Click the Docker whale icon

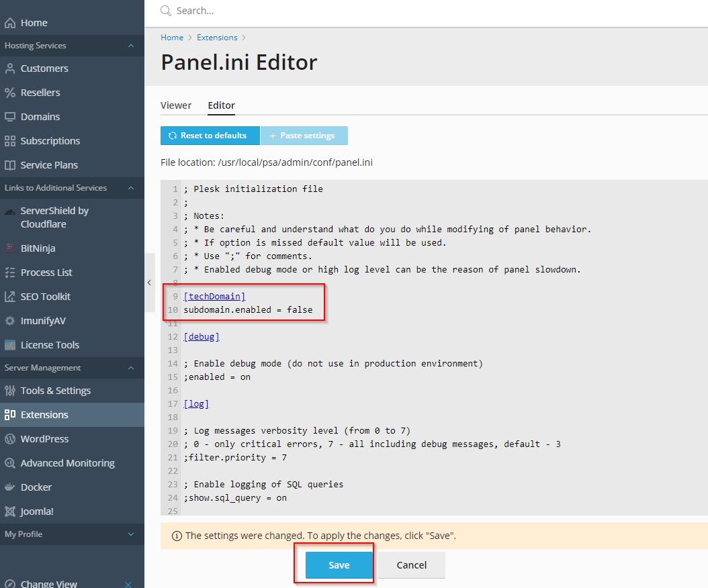pos(9,487)
